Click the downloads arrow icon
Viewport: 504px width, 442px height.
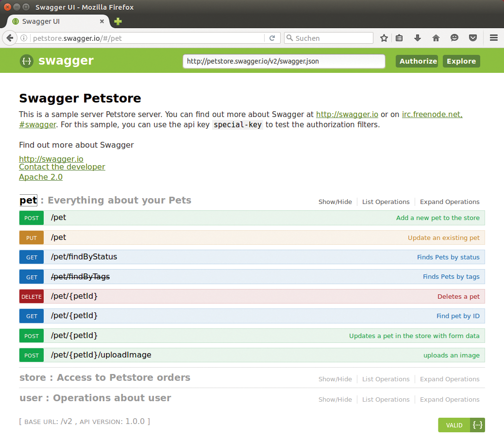(418, 37)
